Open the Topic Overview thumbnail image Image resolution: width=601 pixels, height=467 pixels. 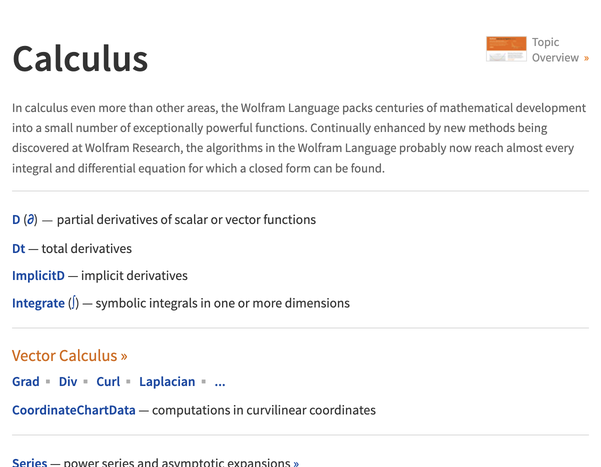coord(506,49)
